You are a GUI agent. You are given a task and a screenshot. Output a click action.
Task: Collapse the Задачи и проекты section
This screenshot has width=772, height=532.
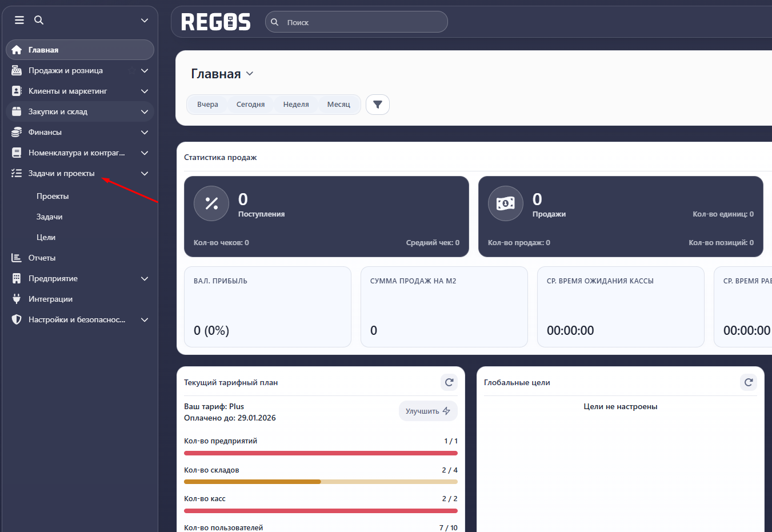145,174
